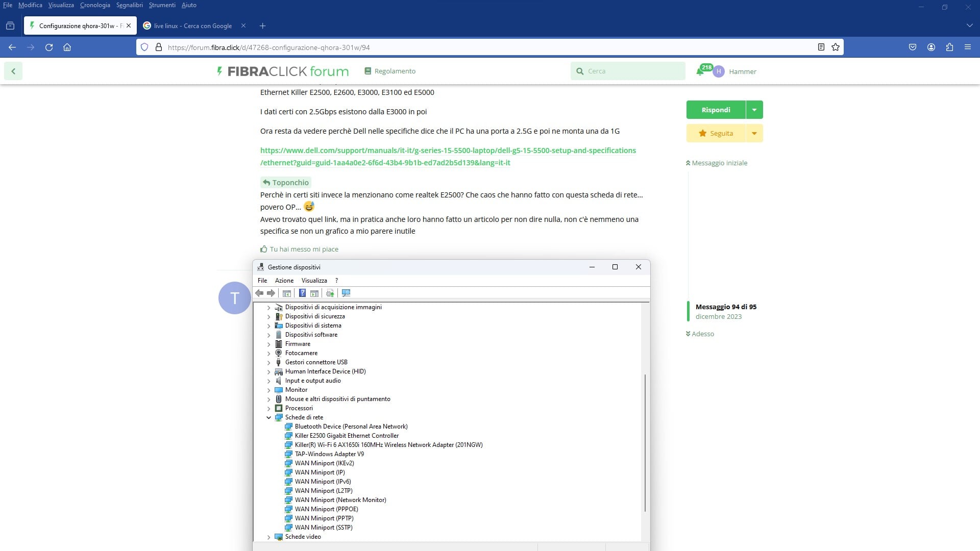Click user T's avatar
The height and width of the screenshot is (551, 980).
234,298
